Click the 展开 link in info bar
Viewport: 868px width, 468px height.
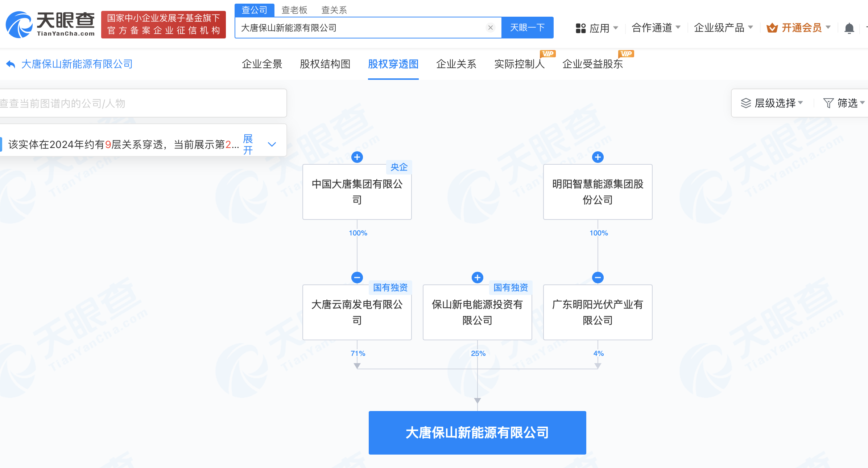coord(248,144)
